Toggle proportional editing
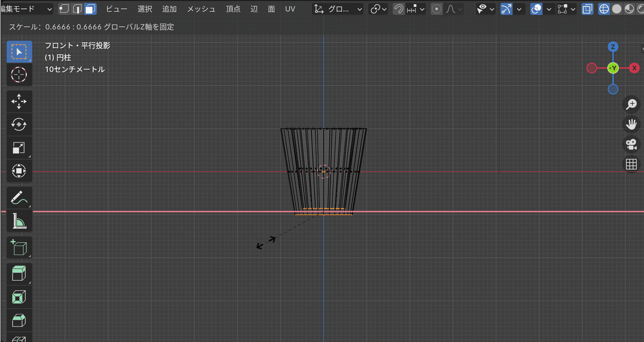 (437, 9)
